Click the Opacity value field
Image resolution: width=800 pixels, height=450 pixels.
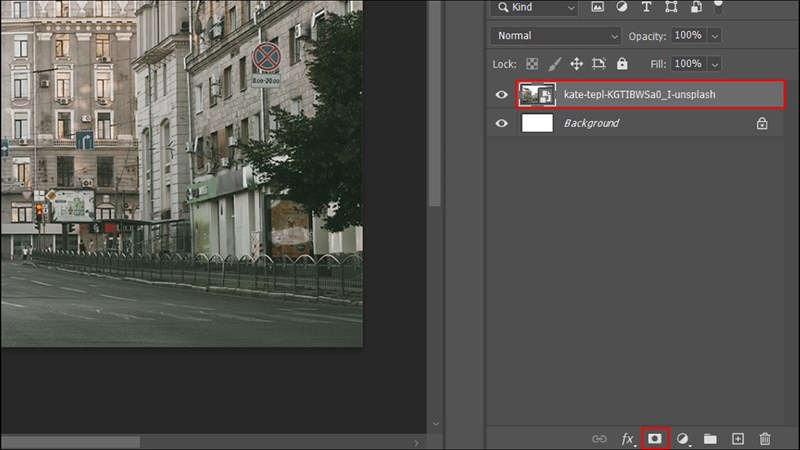pyautogui.click(x=688, y=35)
